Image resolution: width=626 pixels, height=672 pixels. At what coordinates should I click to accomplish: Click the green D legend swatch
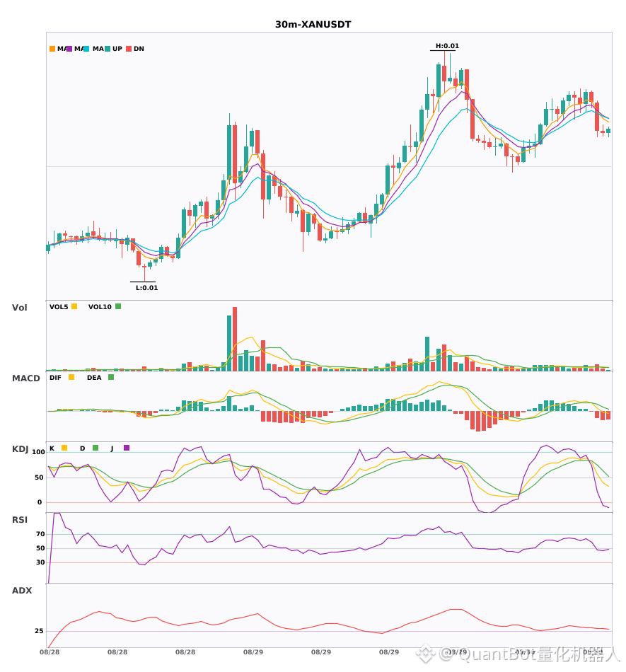pos(95,448)
